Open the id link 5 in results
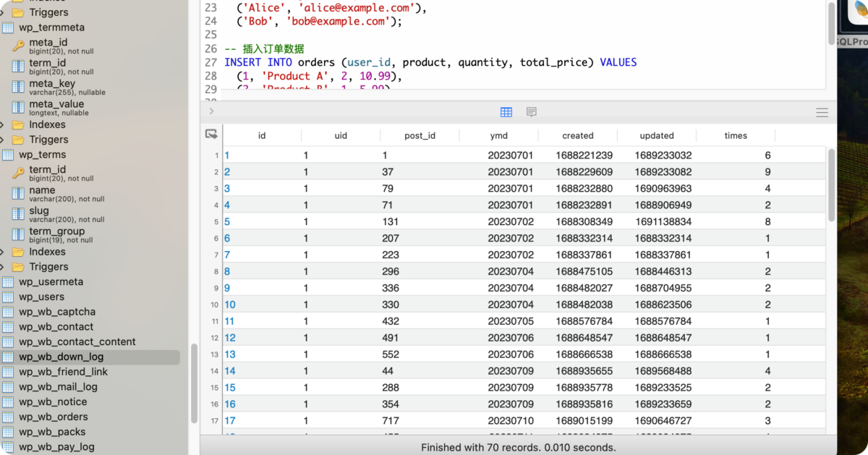The image size is (868, 455). coord(227,222)
